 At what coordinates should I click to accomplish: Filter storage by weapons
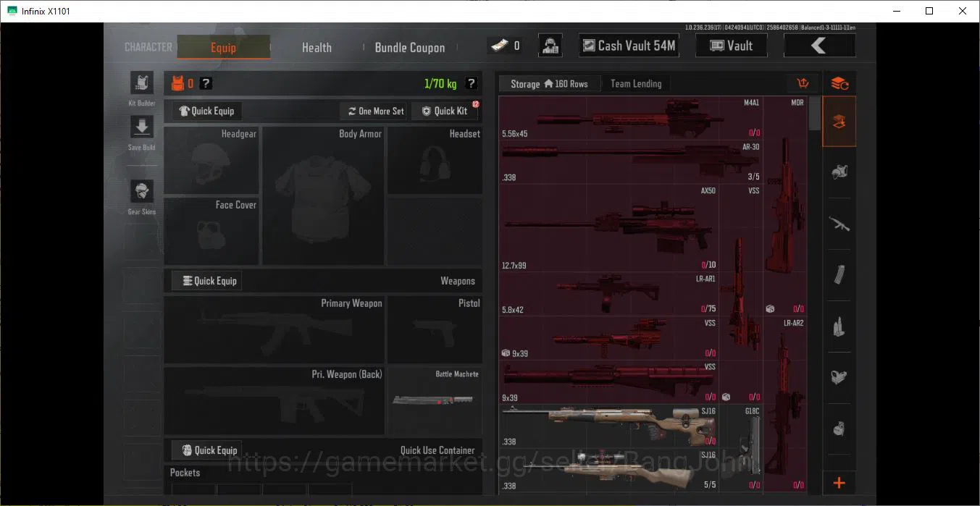[839, 224]
